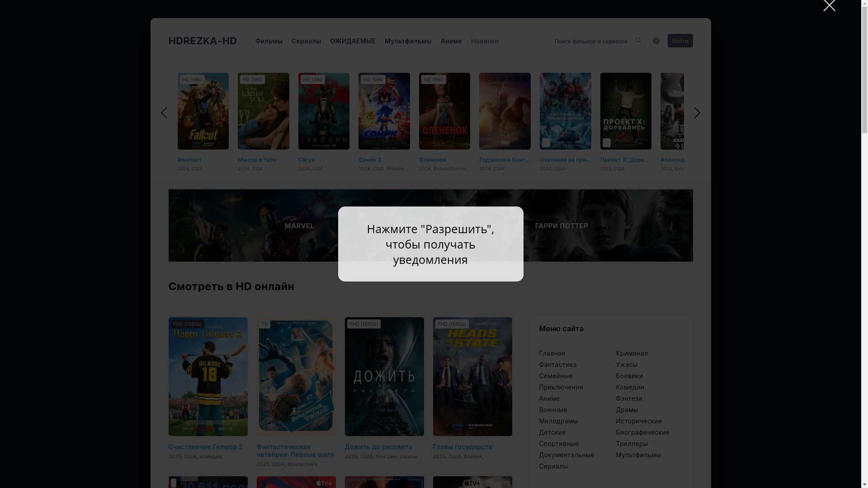Open the Shogun poster thumbnail
Viewport: 868px width, 488px height.
pyautogui.click(x=324, y=111)
